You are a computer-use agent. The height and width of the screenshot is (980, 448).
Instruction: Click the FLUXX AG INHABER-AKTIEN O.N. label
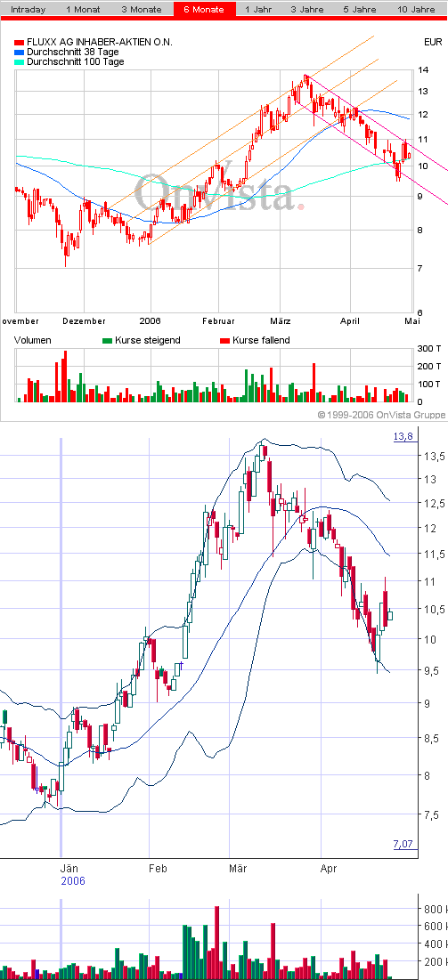tap(100, 43)
